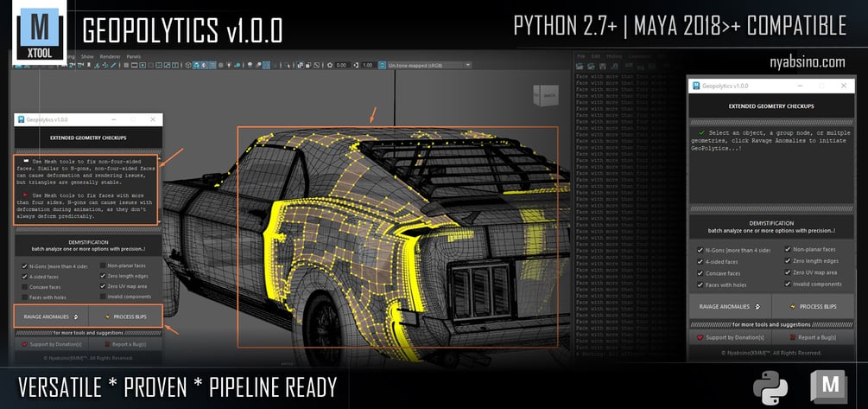
Task: Click 'Select an object' message in right window
Action: [771, 141]
